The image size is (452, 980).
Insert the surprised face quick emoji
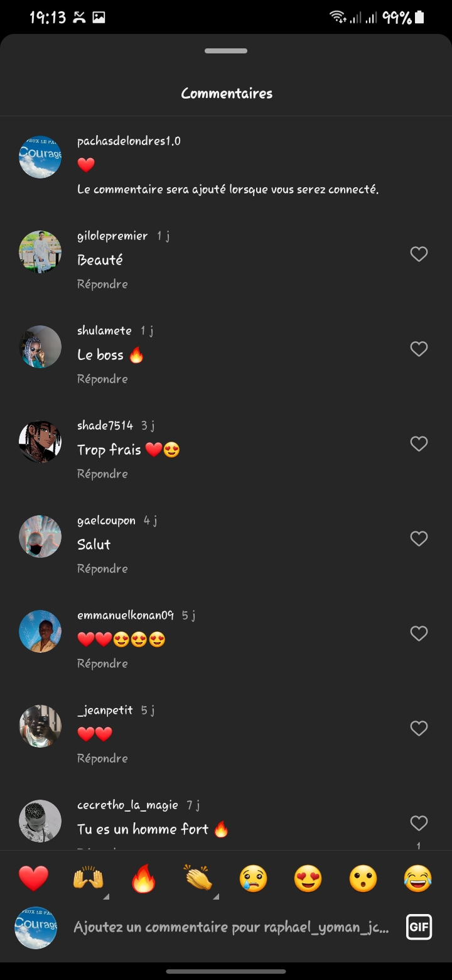point(363,878)
